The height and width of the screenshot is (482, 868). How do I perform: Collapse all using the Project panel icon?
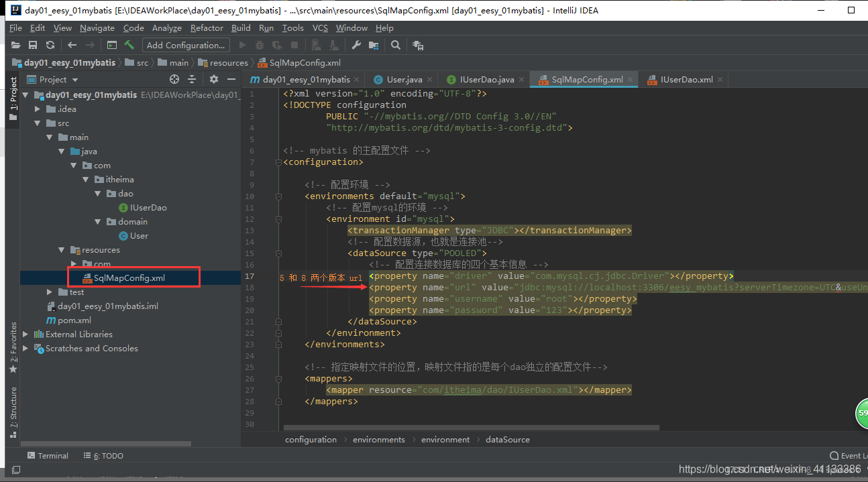(x=192, y=79)
